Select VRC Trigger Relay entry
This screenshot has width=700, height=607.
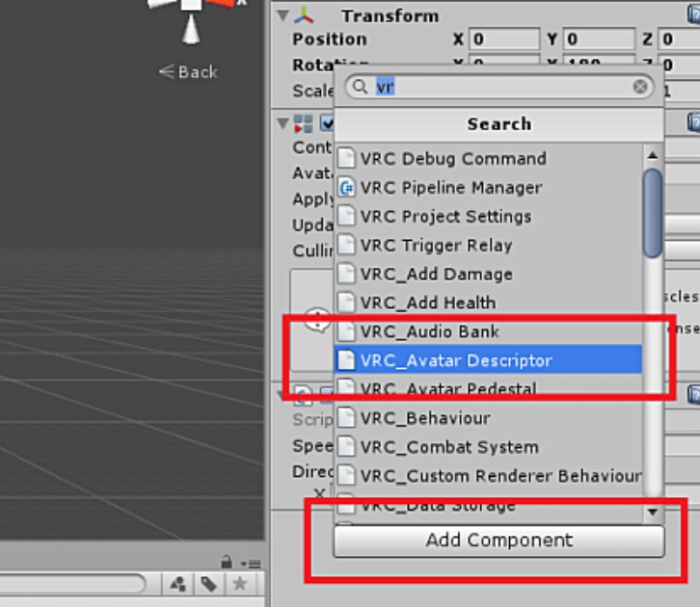(489, 246)
